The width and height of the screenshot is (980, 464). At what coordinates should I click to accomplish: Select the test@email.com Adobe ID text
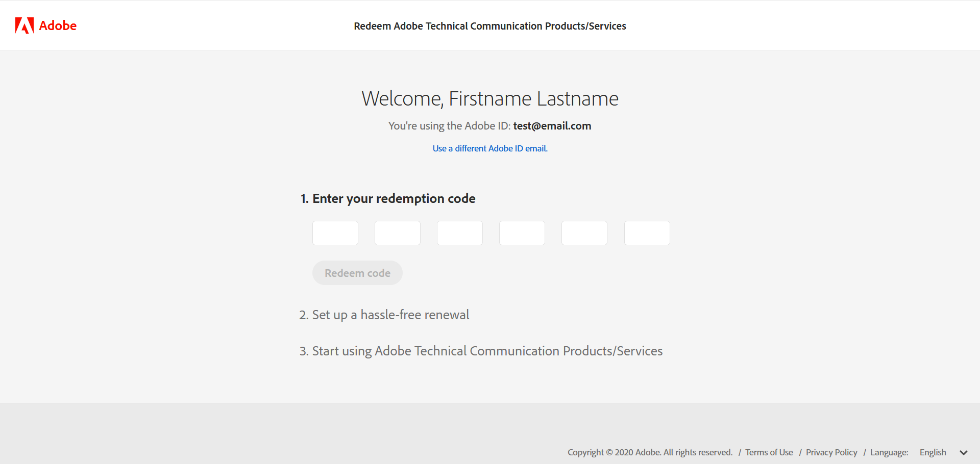click(552, 126)
